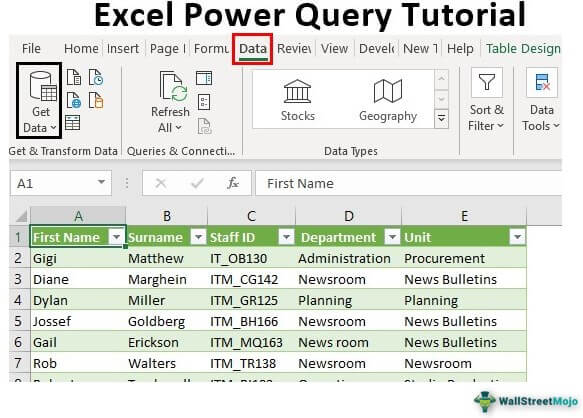Viewport: 583px width, 418px height.
Task: Select the cell containing Goldberg
Action: (x=167, y=321)
